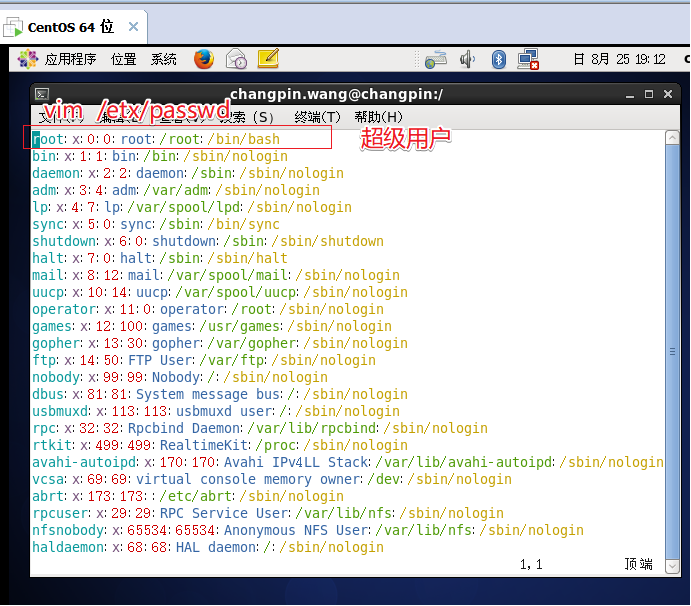Click the ftp:x:14:50 FTP User line
This screenshot has height=606, width=691.
click(x=204, y=360)
